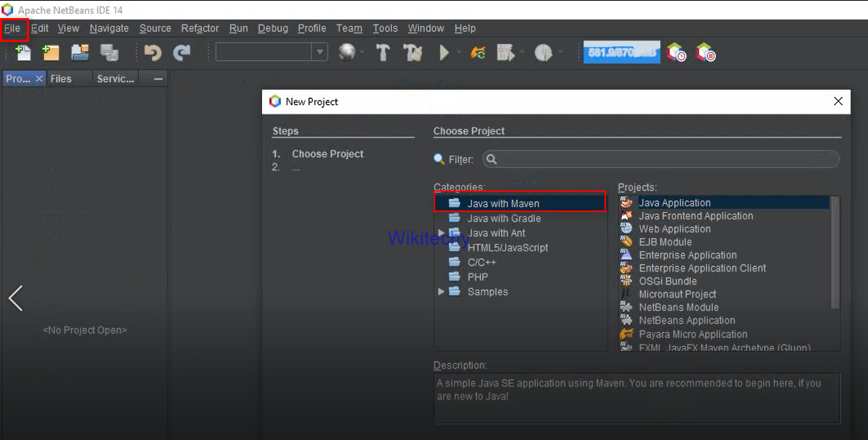Image resolution: width=868 pixels, height=440 pixels.
Task: Open the configuration combo box dropdown
Action: 319,52
